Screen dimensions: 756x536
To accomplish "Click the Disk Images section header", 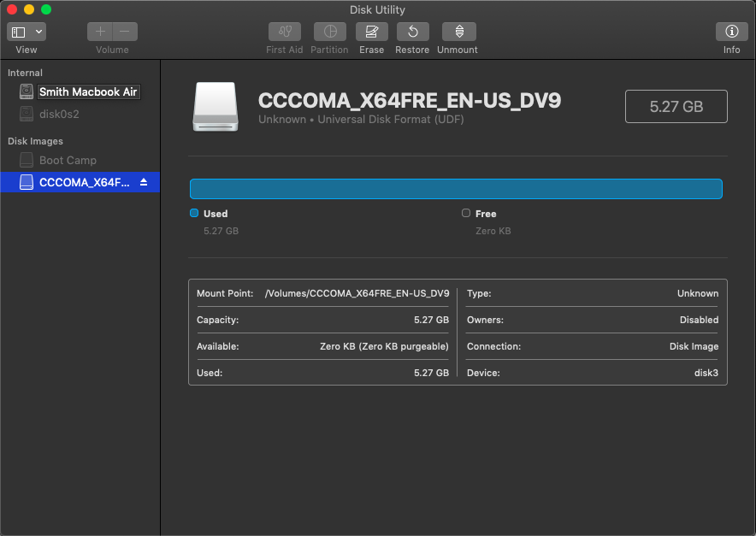I will 35,141.
